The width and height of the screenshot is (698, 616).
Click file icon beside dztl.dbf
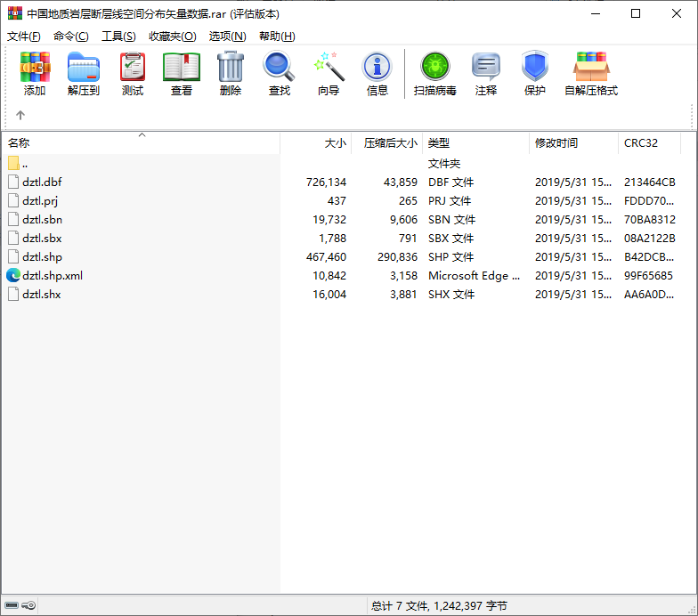13,182
